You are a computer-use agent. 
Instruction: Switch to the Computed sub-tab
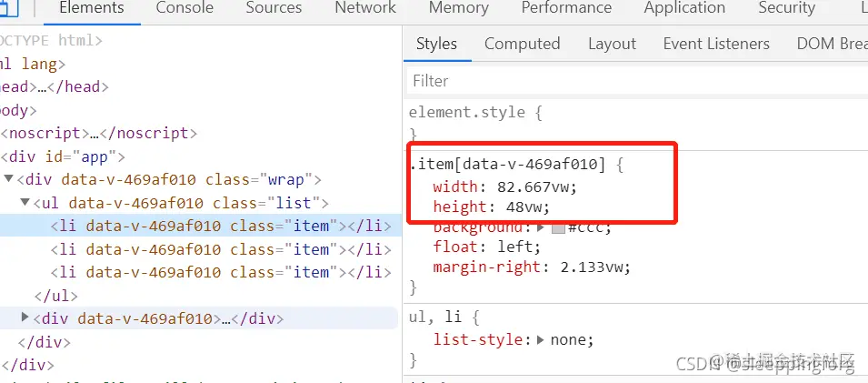click(x=522, y=44)
